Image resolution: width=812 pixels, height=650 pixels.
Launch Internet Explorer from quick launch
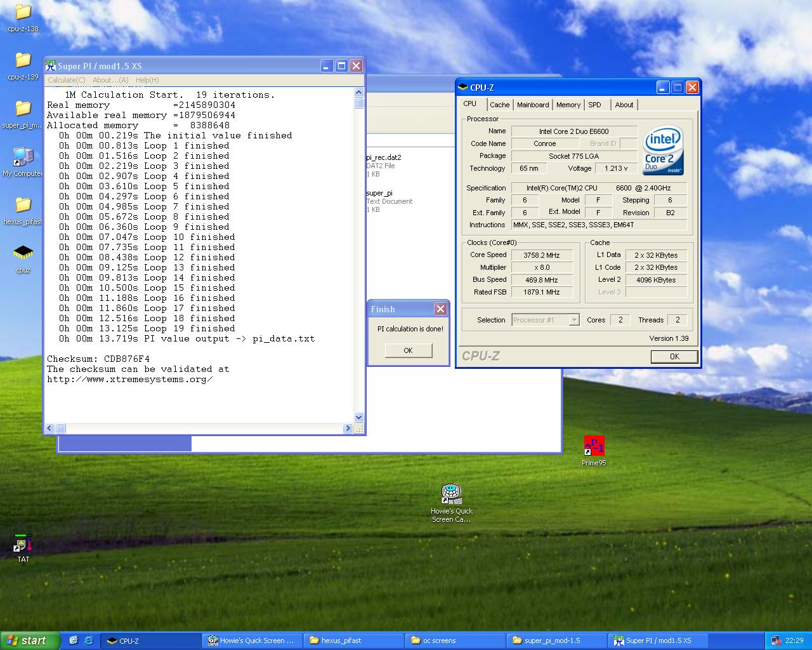88,640
